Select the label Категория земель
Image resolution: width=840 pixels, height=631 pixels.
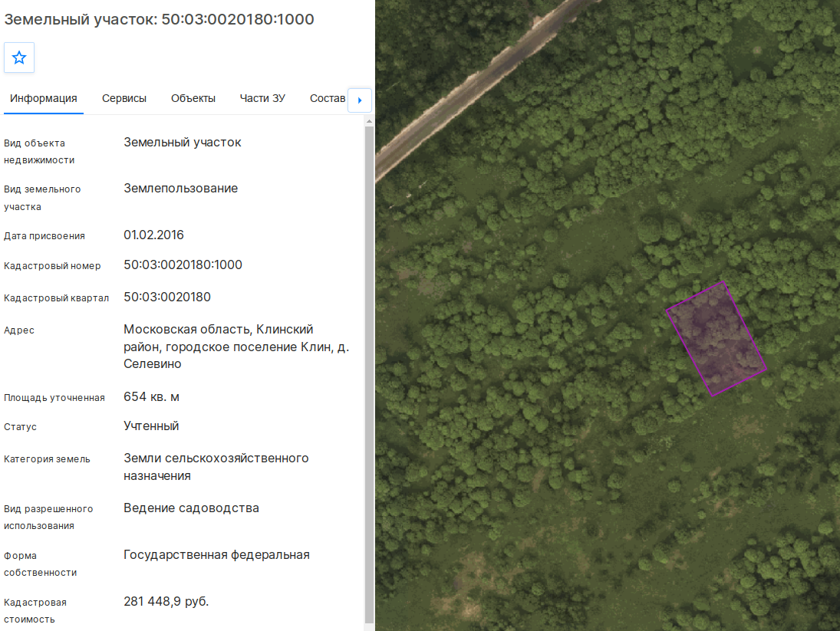pyautogui.click(x=47, y=459)
